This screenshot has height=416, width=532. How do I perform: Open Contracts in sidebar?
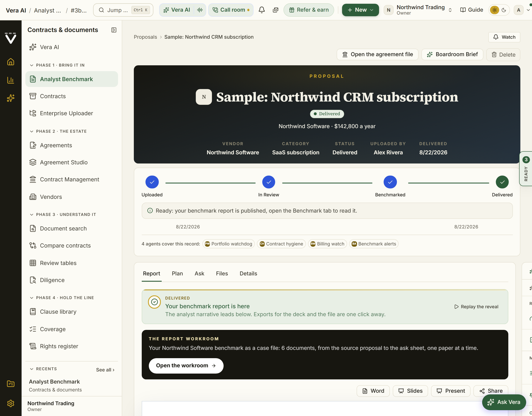click(x=72, y=96)
